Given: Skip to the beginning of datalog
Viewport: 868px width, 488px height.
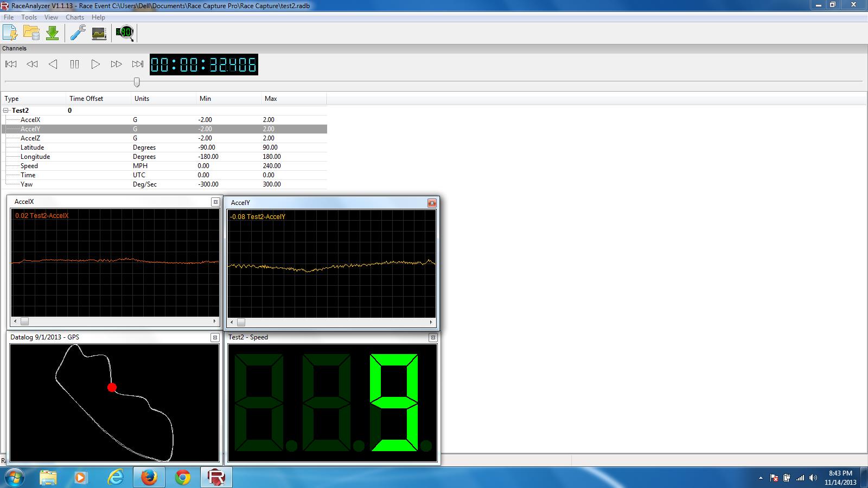Looking at the screenshot, I should click(x=11, y=64).
